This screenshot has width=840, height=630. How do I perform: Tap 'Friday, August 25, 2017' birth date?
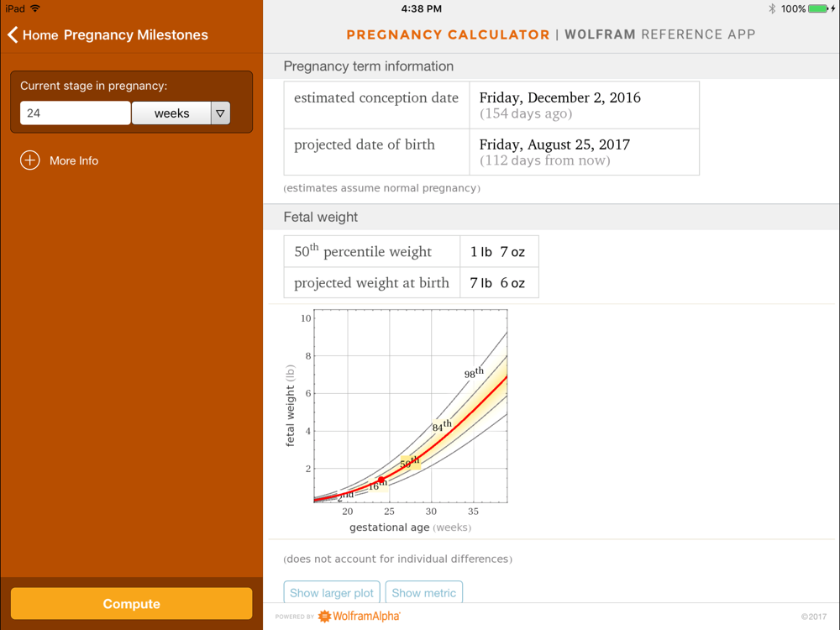click(x=554, y=144)
